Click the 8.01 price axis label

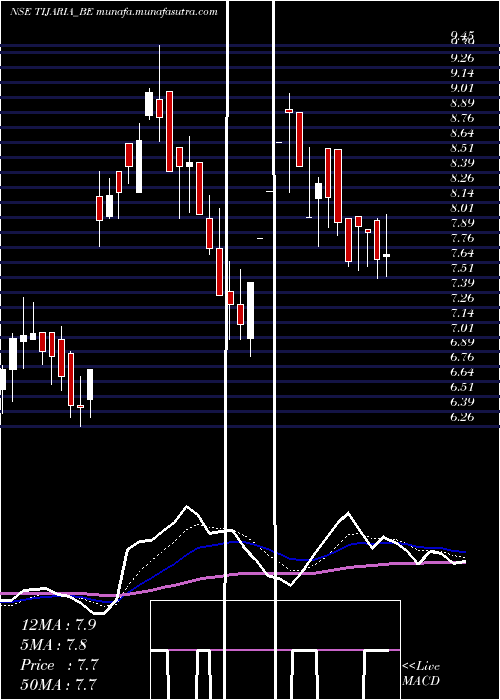click(462, 208)
